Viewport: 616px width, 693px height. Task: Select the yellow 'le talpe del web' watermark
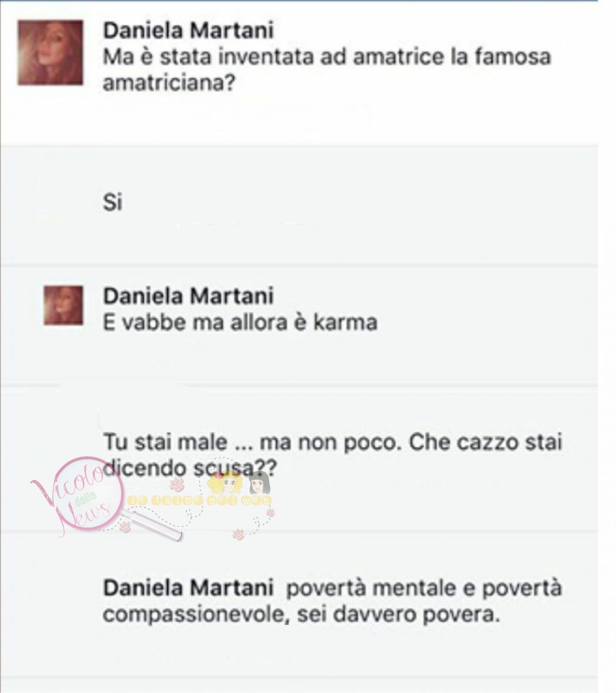point(200,500)
